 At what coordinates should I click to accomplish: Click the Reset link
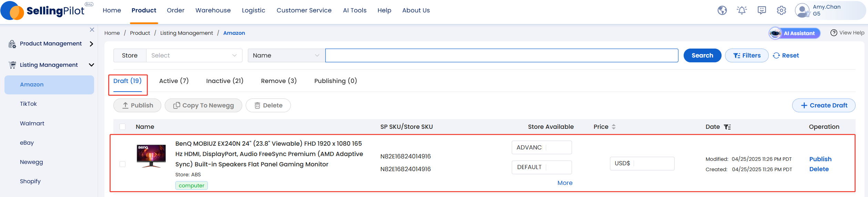[786, 55]
